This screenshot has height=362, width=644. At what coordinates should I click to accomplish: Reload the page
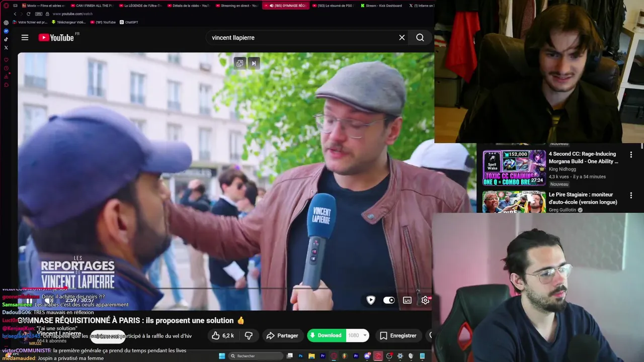[x=28, y=14]
